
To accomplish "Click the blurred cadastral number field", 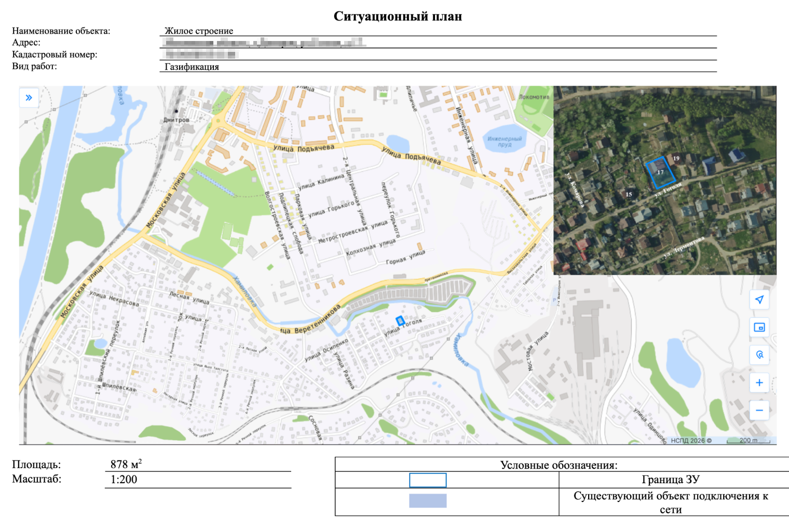I will pos(200,54).
